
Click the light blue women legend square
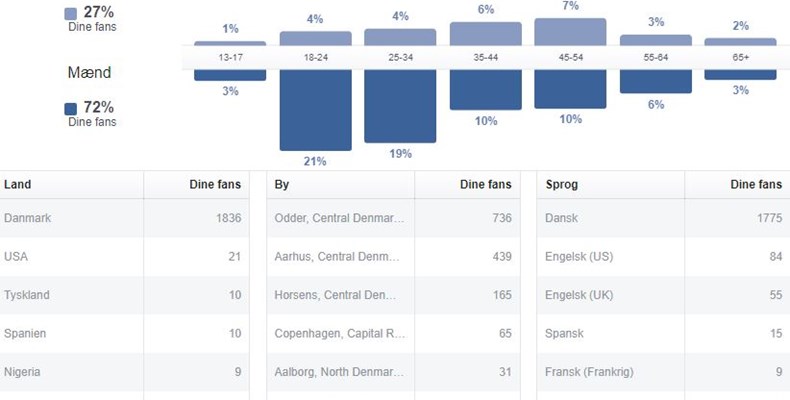(x=70, y=14)
